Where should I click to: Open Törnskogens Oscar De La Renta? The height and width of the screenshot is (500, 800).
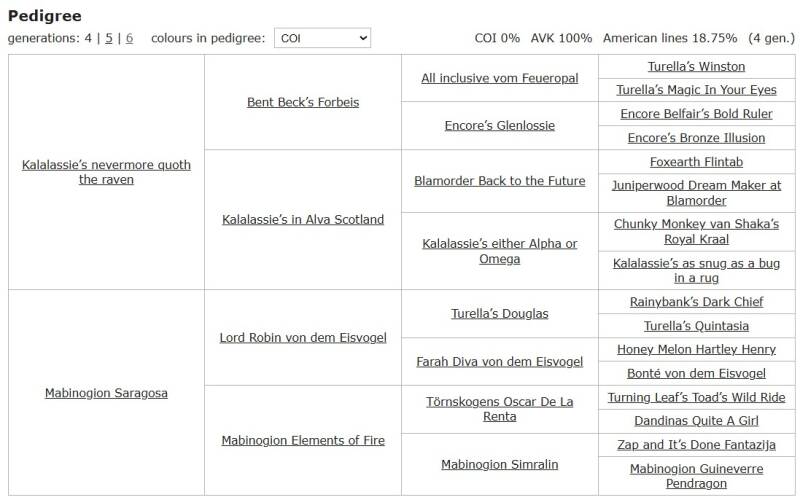click(499, 409)
